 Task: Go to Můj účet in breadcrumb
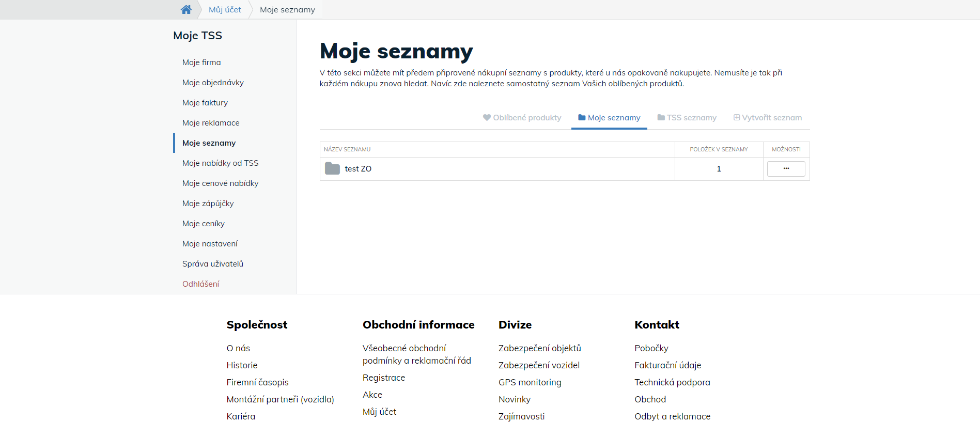pyautogui.click(x=225, y=10)
